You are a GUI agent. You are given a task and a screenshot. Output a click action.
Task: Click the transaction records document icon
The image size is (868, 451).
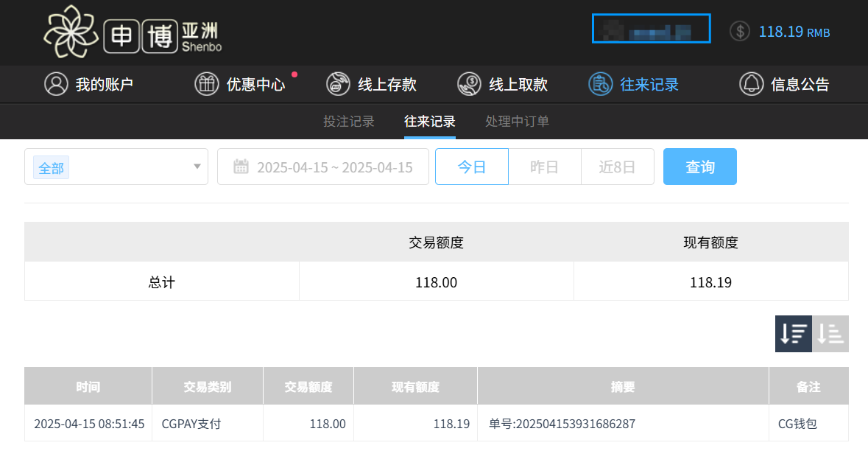point(600,84)
